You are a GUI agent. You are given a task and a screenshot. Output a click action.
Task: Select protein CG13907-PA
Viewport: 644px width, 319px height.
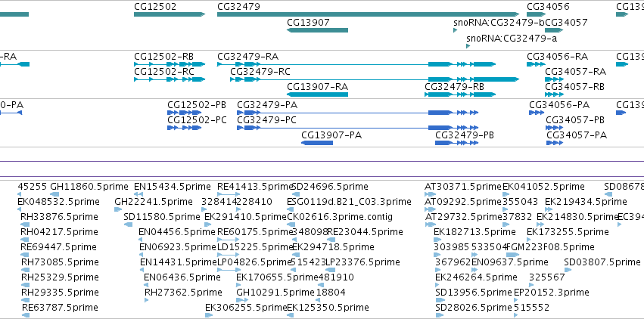(x=317, y=143)
